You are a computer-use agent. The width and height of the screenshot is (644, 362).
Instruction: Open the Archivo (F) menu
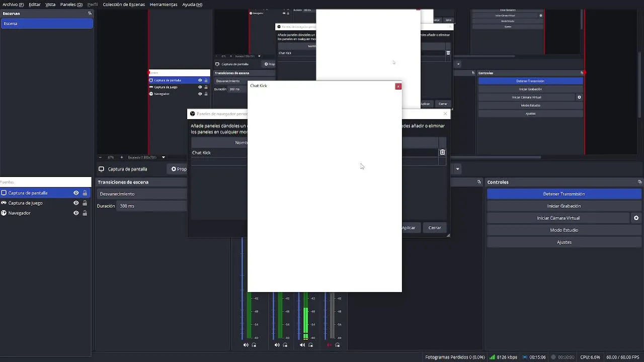(13, 5)
